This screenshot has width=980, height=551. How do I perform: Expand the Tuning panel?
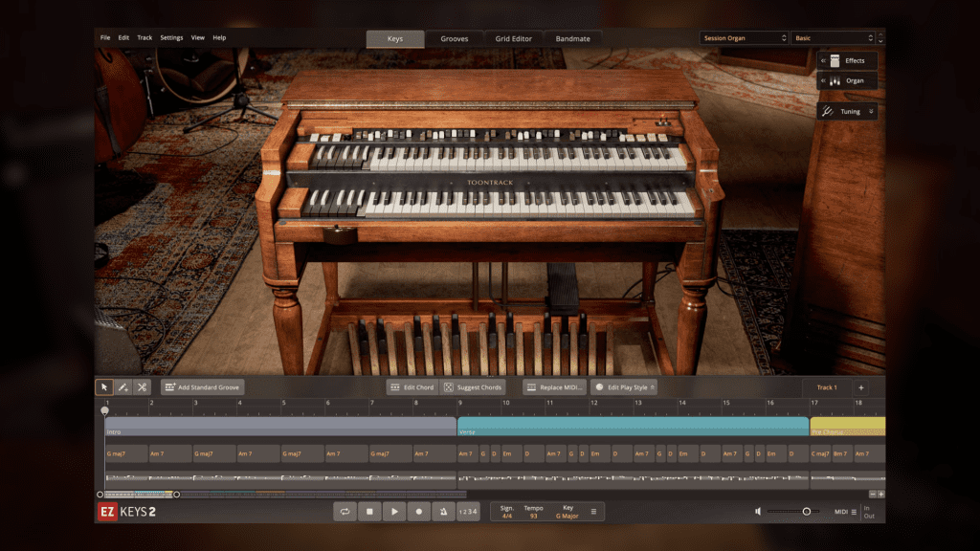847,112
